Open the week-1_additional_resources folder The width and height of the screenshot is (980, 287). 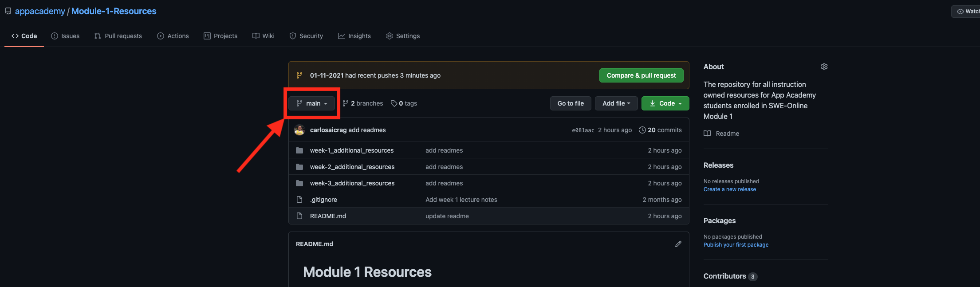pyautogui.click(x=352, y=150)
